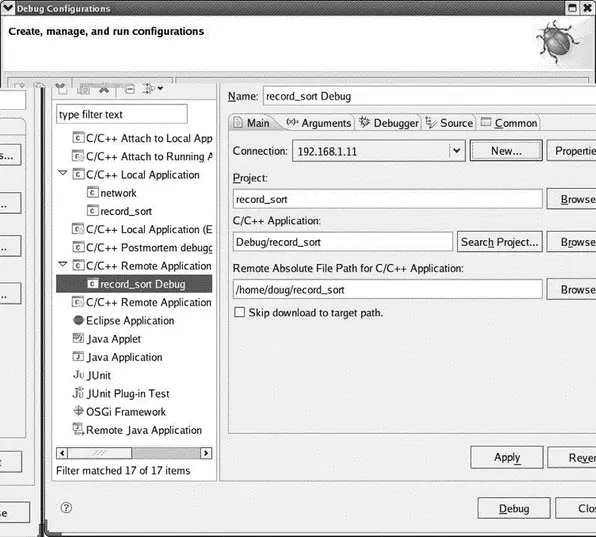Screen dimensions: 596x537
Task: Click Browse next to Project field
Action: click(571, 199)
